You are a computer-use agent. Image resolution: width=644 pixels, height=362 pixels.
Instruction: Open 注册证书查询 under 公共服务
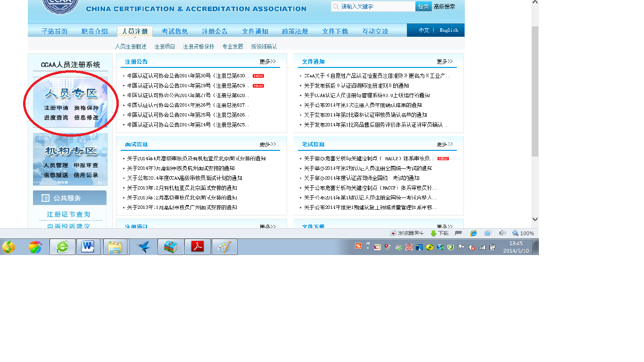click(x=68, y=214)
